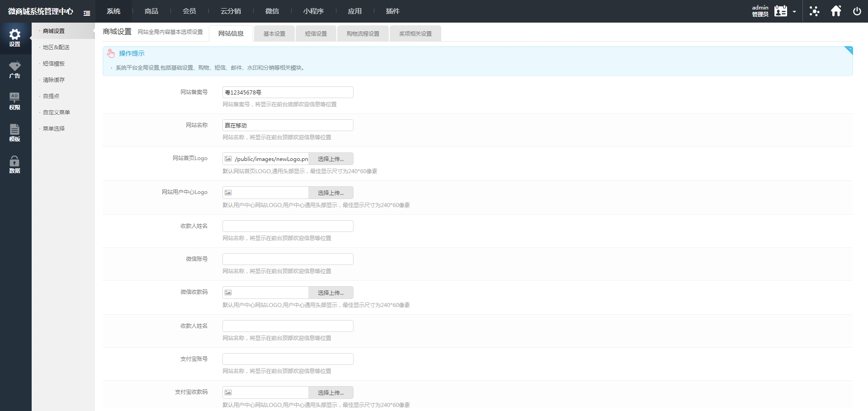Open the admin account dropdown arrow
This screenshot has height=411, width=868.
tap(795, 12)
